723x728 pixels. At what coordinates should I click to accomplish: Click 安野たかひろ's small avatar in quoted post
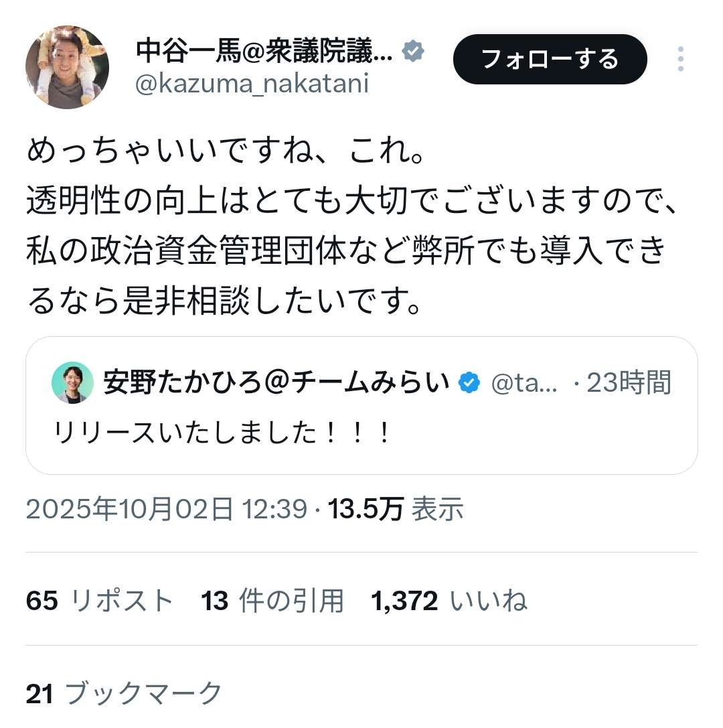click(x=72, y=382)
